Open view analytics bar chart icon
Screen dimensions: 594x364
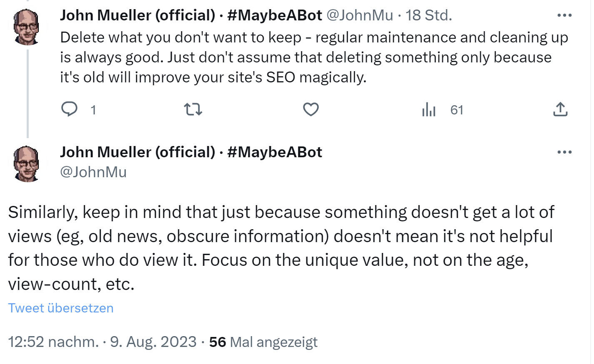pos(429,109)
